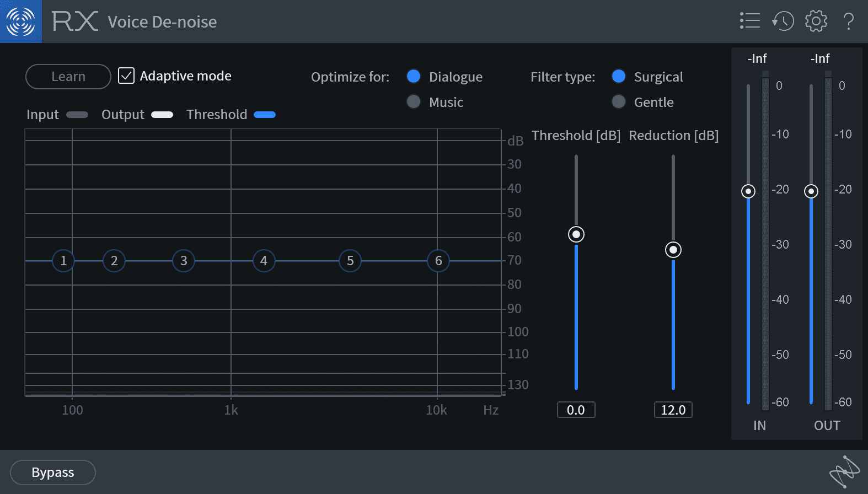Open the help question mark icon
Image resolution: width=868 pixels, height=494 pixels.
849,21
